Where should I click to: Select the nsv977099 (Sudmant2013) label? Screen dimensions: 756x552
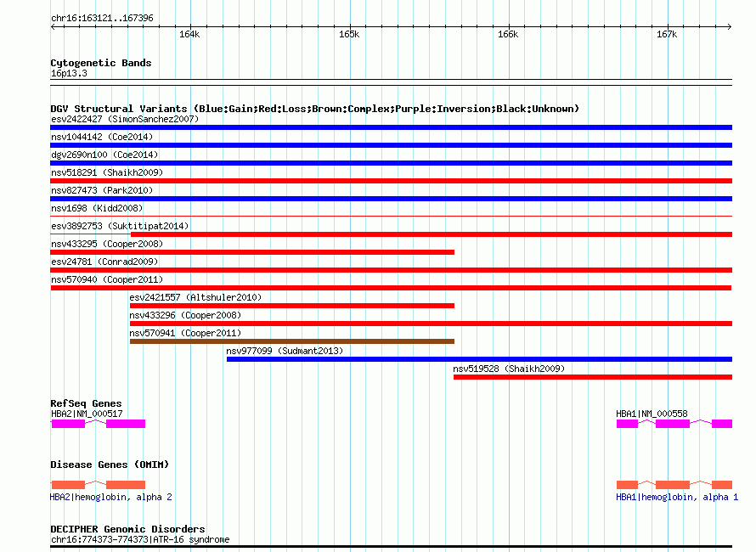click(285, 351)
